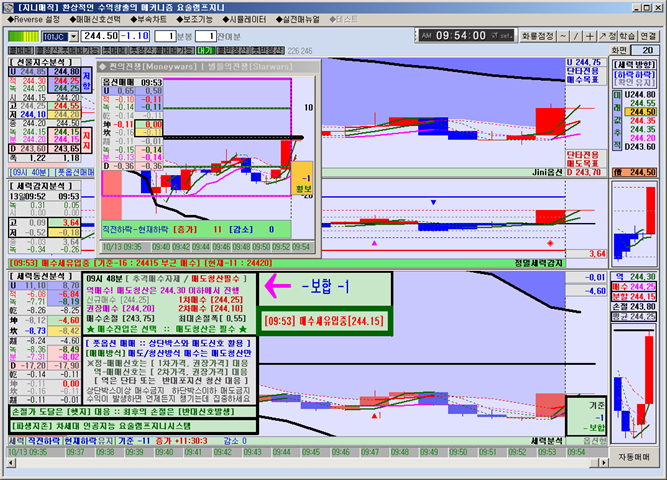Open the 부속차트 menu
The image size is (667, 480).
click(x=148, y=20)
